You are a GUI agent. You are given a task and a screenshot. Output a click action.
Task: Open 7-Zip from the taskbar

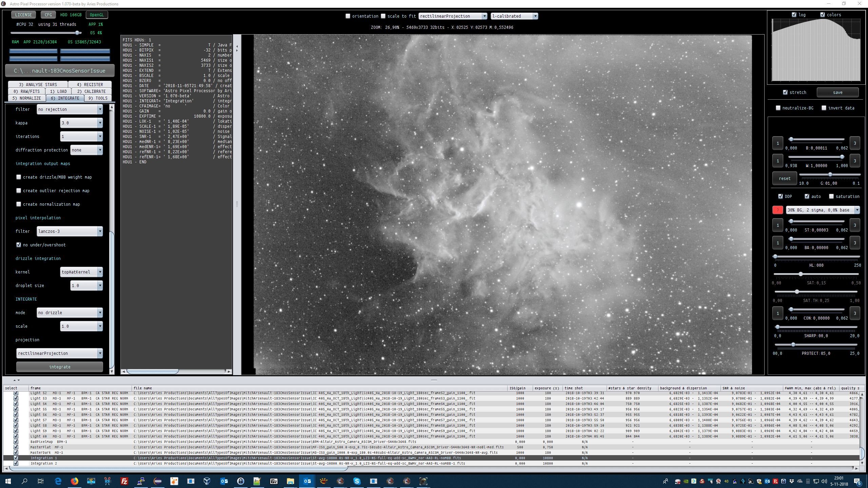[x=274, y=481]
